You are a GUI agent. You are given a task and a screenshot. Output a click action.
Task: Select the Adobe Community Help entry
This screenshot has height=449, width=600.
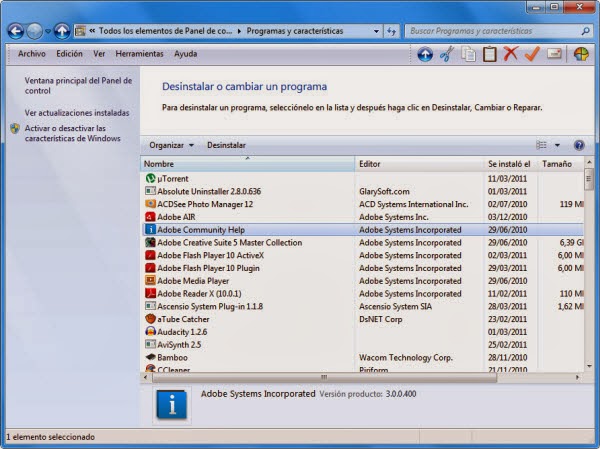[x=362, y=229]
